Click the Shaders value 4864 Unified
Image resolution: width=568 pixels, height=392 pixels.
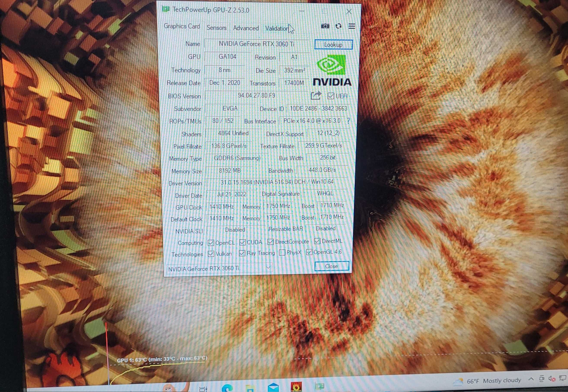(233, 133)
